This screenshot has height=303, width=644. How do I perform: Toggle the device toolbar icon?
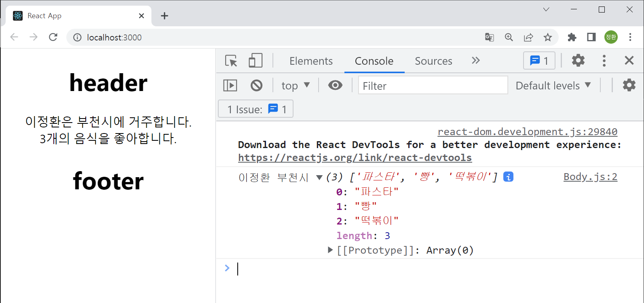tap(255, 61)
